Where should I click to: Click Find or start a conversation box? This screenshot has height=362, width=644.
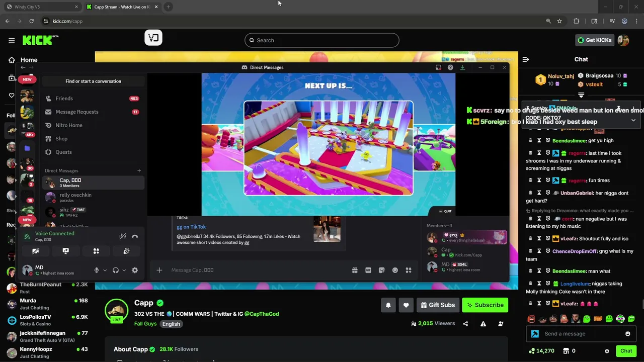93,81
